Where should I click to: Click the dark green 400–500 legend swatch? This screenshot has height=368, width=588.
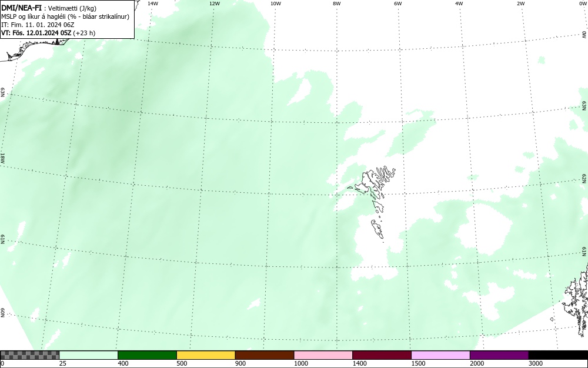tap(147, 355)
